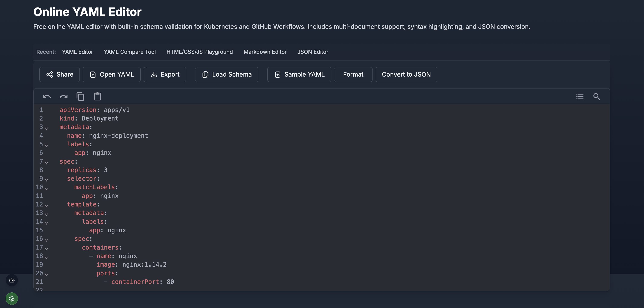
Task: Collapse the template section on line 12
Action: (46, 206)
